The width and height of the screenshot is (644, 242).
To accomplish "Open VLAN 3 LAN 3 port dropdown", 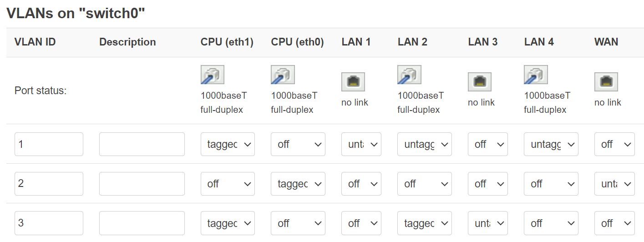I will [x=488, y=223].
